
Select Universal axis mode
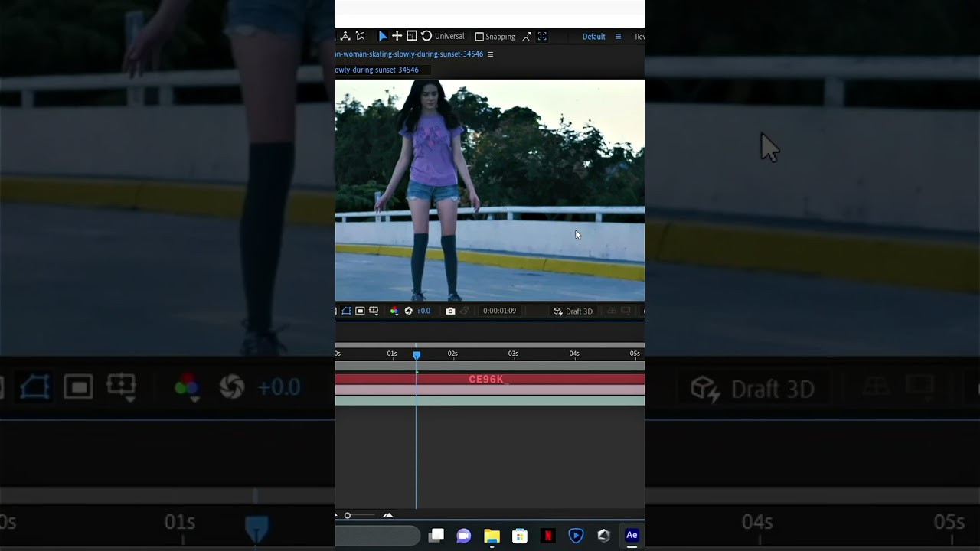coord(449,36)
